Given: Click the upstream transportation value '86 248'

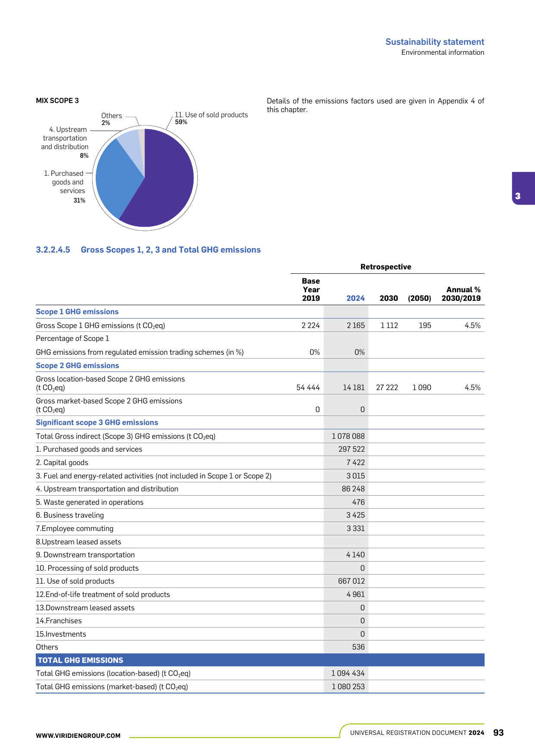Looking at the screenshot, I should click(x=353, y=489).
